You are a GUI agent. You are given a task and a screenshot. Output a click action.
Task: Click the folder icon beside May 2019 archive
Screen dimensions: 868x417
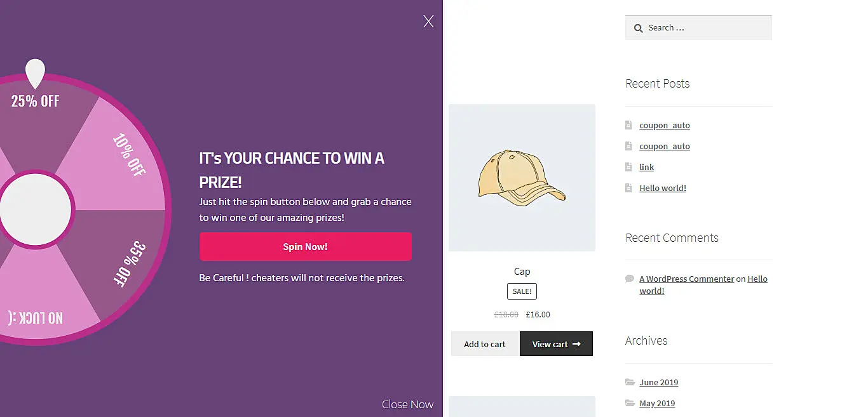[x=629, y=403]
